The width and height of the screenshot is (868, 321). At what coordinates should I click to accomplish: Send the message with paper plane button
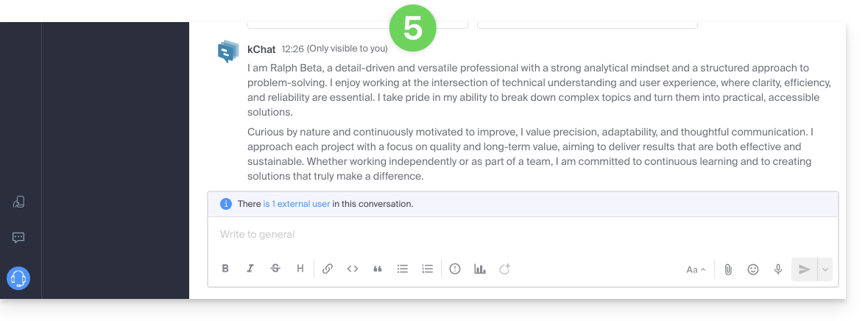pos(804,269)
